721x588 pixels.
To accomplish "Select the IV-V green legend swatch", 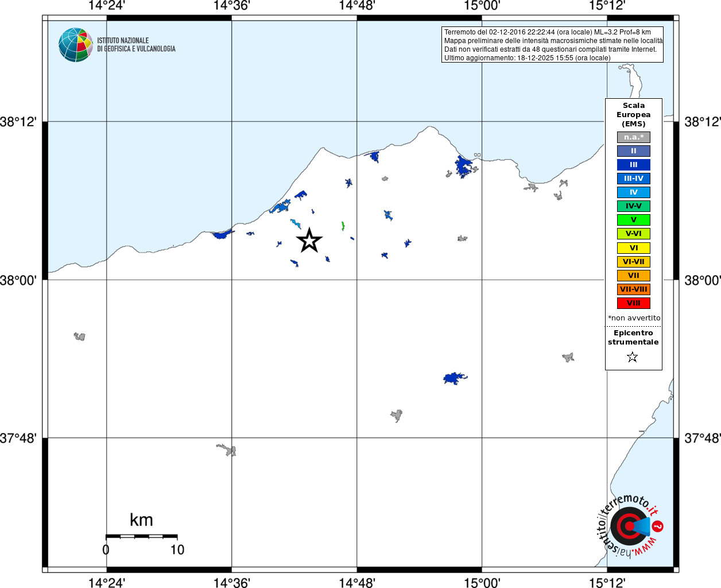I will pos(634,206).
